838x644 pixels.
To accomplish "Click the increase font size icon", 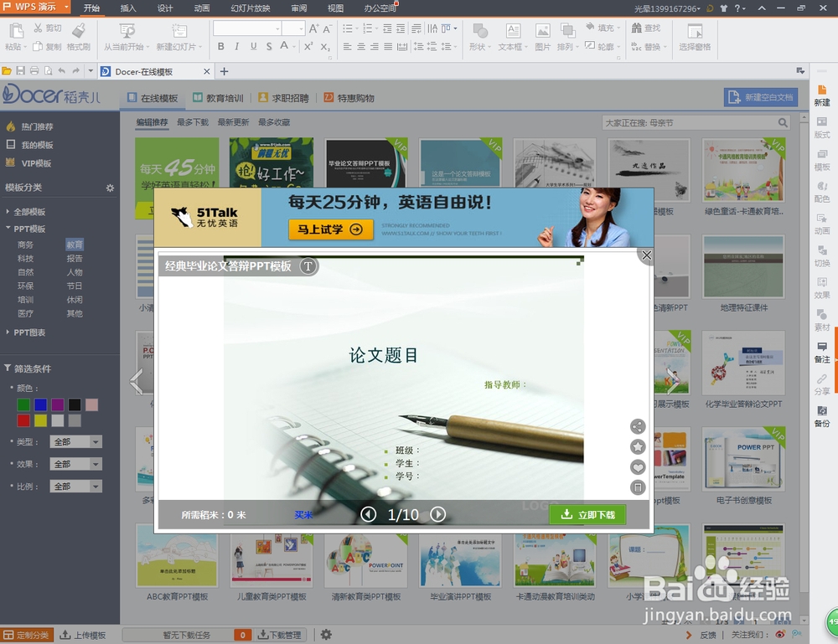I will [313, 28].
